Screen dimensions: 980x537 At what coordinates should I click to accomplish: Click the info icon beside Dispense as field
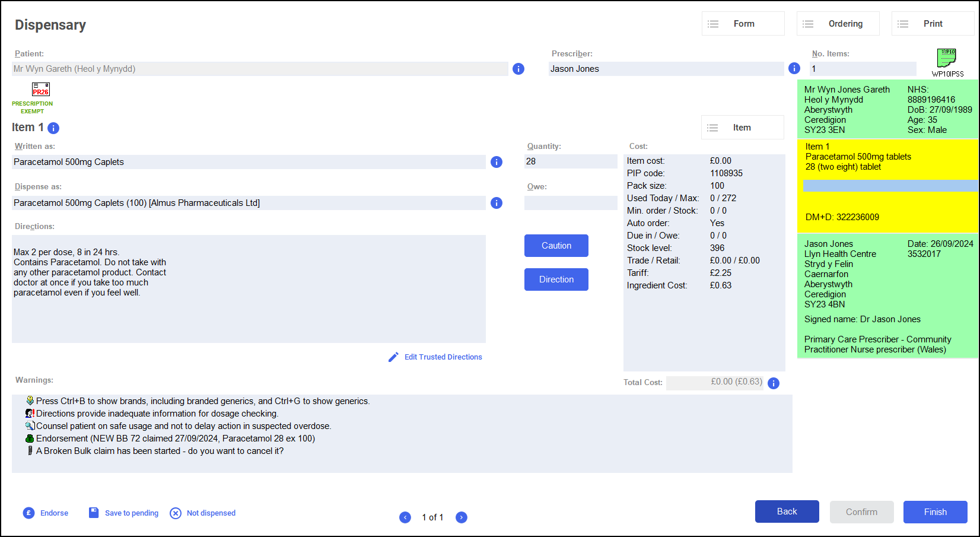[x=497, y=203]
